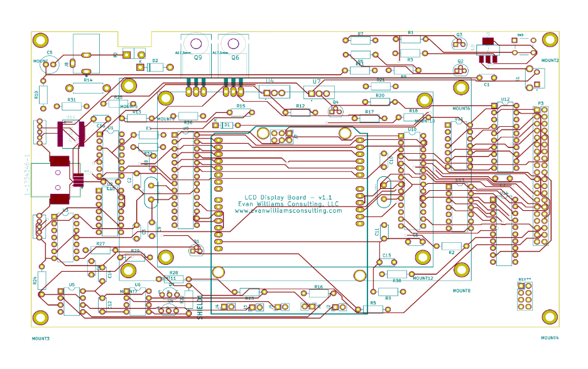The image size is (588, 369).
Task: Click the R5 resistor label
Action: point(373,303)
